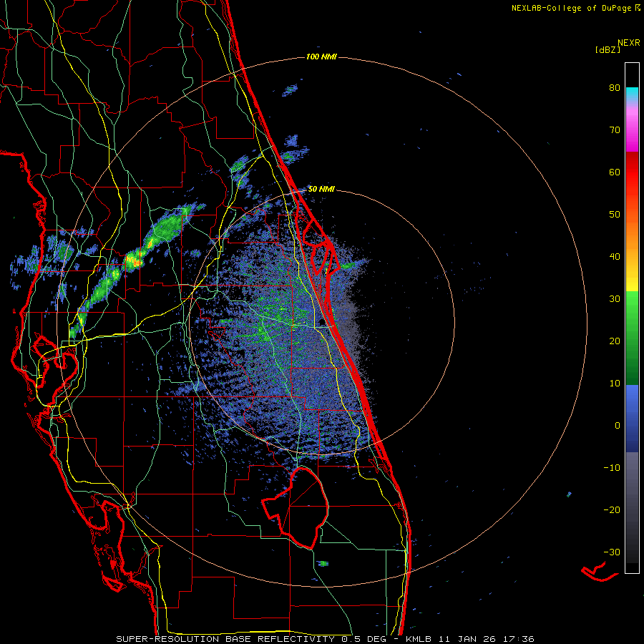Click the 20 value on the dBZ scale
This screenshot has height=644, width=644.
pyautogui.click(x=615, y=341)
